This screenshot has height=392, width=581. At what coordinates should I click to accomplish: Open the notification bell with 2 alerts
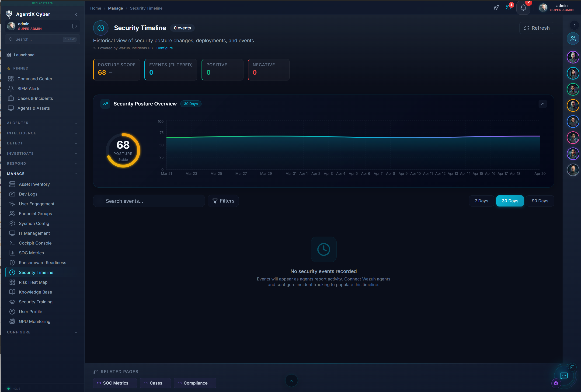(x=523, y=8)
